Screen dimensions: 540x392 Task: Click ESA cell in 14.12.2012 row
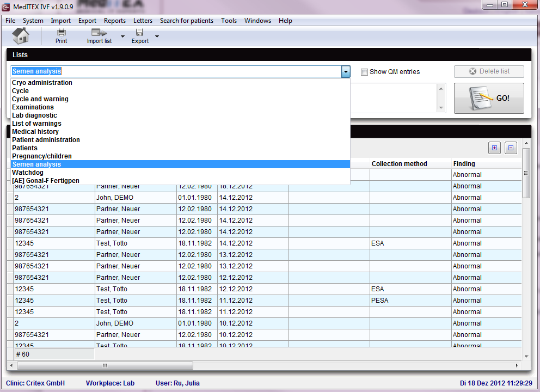410,243
